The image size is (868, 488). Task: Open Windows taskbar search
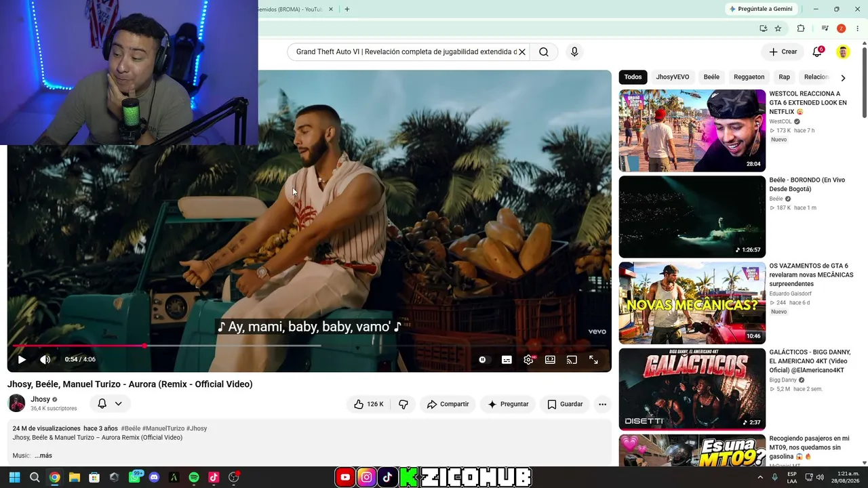pyautogui.click(x=35, y=477)
